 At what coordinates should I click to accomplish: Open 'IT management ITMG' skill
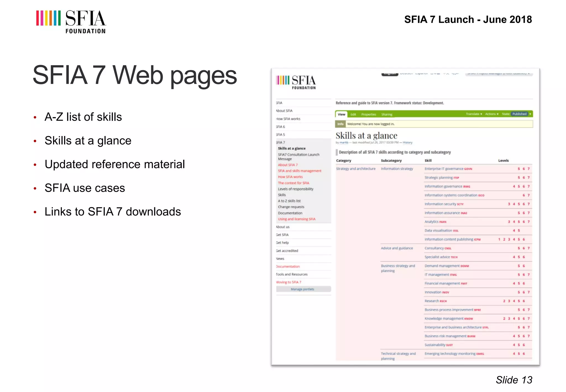441,275
